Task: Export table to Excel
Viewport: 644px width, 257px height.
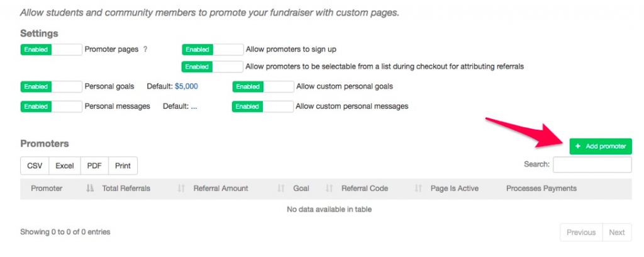Action: tap(65, 166)
